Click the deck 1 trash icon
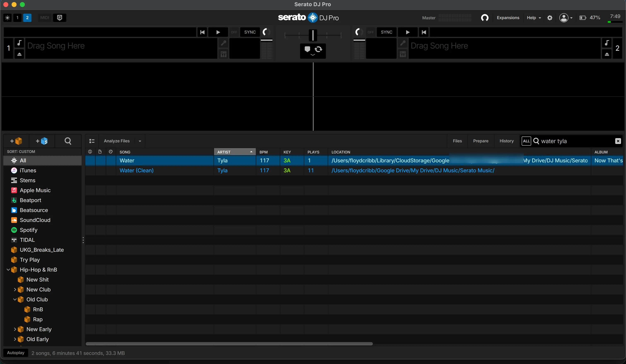Viewport: 626px width, 364px height. pos(223,54)
